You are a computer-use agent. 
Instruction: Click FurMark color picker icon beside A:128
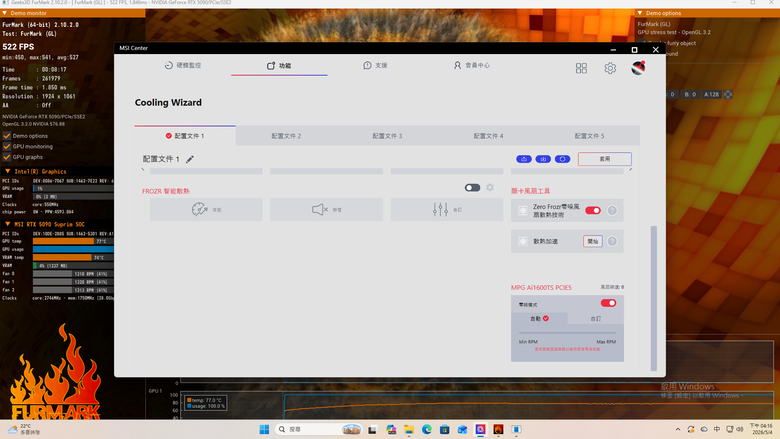[x=728, y=94]
